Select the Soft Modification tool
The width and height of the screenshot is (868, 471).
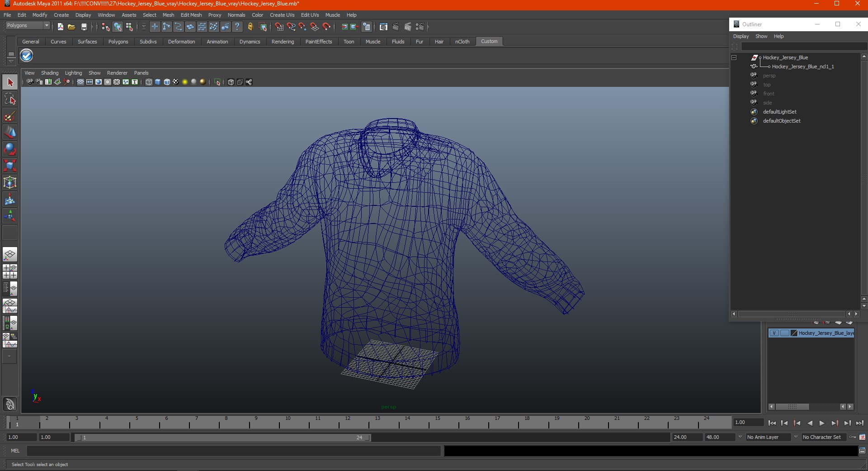coord(10,199)
